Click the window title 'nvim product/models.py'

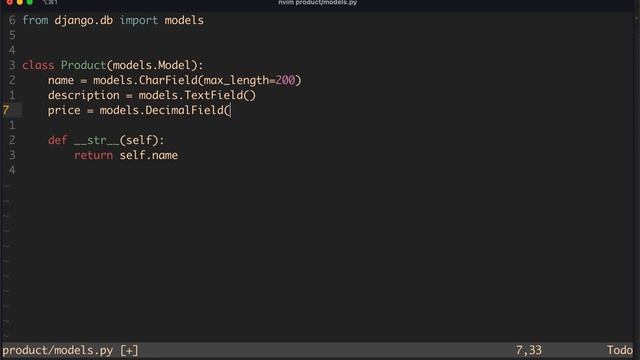(x=318, y=2)
